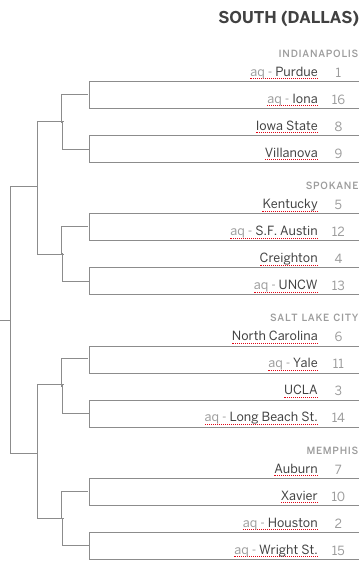The width and height of the screenshot is (363, 568).
Task: Select the Iona team name
Action: pos(305,99)
